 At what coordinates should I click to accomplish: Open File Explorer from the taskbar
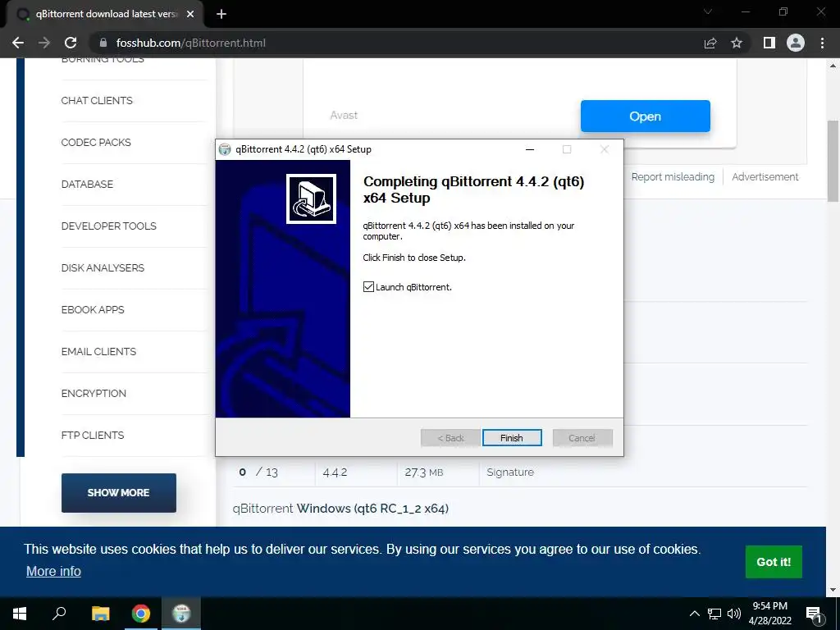coord(100,614)
